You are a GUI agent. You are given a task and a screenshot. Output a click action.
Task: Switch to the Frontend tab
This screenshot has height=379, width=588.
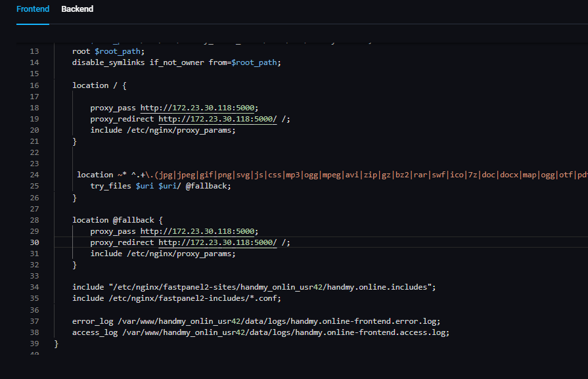point(33,9)
